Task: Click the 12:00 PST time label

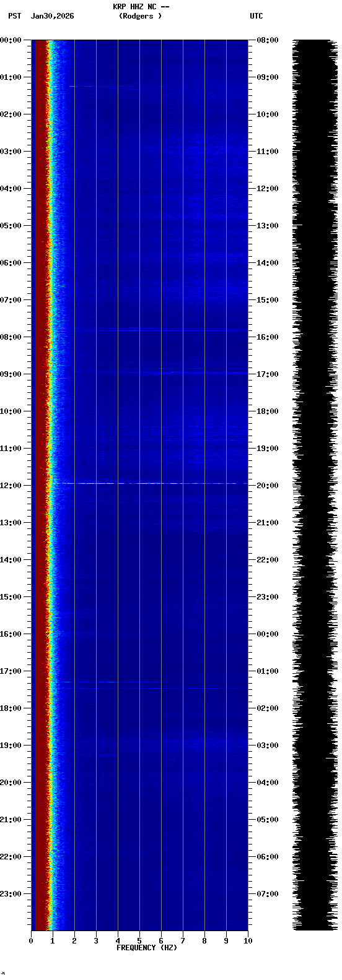Action: 11,486
